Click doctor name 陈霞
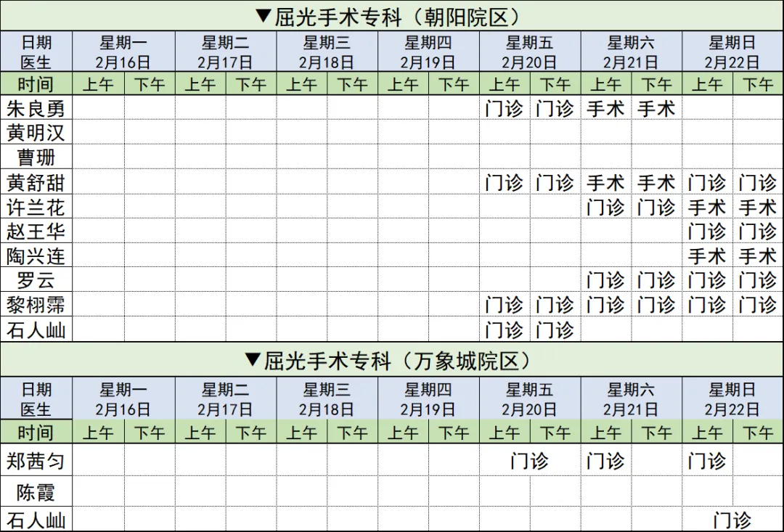 pos(36,493)
